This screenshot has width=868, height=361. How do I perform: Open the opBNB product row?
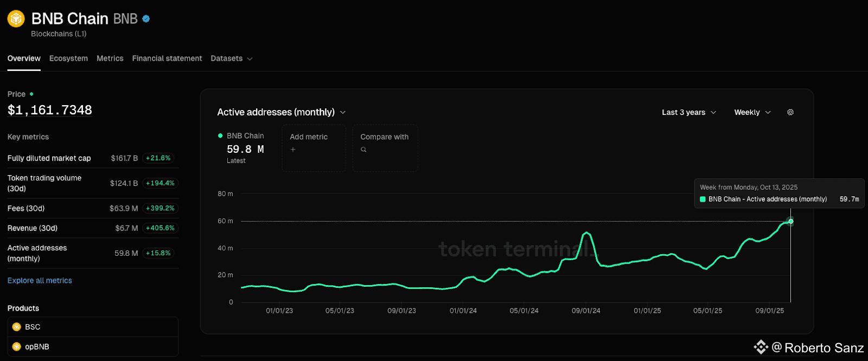93,346
